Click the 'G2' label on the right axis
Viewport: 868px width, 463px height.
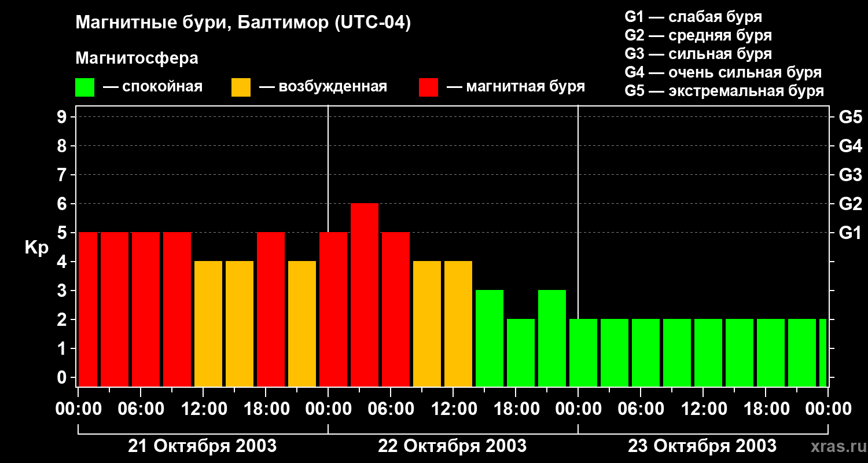point(851,204)
